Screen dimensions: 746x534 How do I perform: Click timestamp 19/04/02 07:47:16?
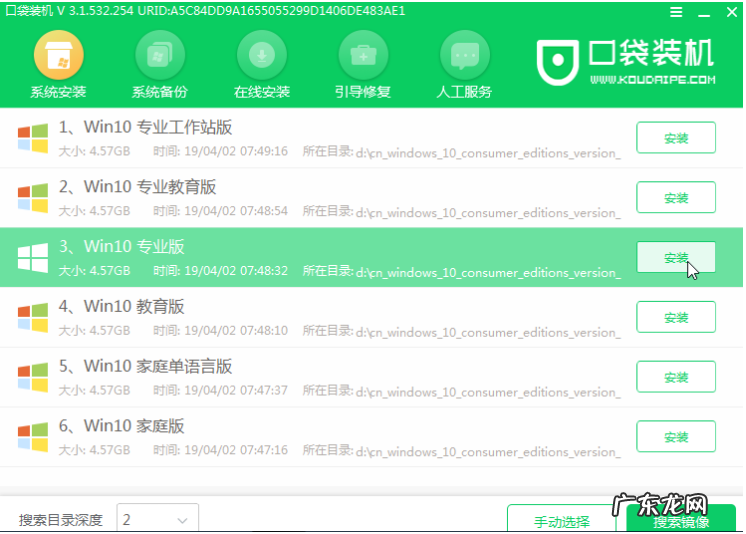tap(236, 450)
